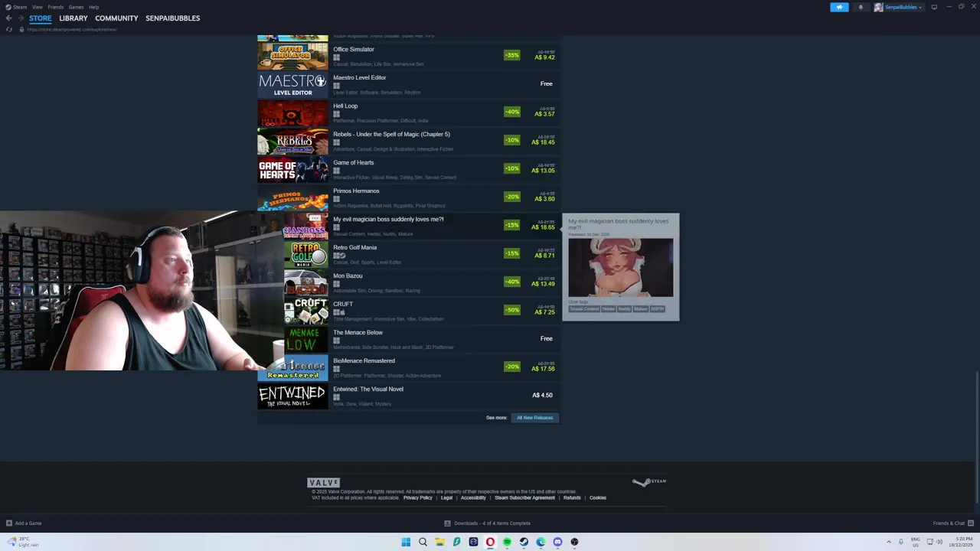Open the Help menu
Image resolution: width=980 pixels, height=551 pixels.
[93, 7]
